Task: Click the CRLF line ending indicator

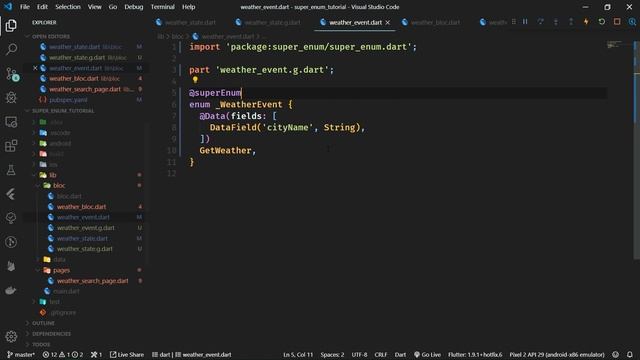Action: tap(380, 354)
